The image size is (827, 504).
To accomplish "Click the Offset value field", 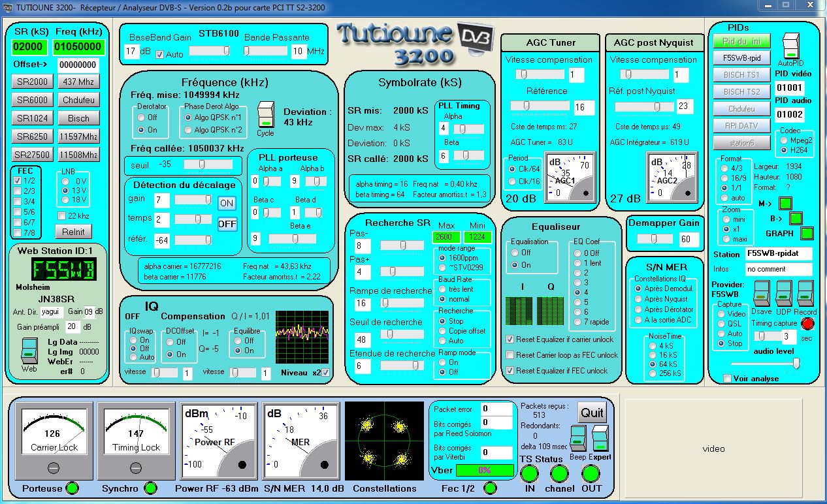I will 78,65.
